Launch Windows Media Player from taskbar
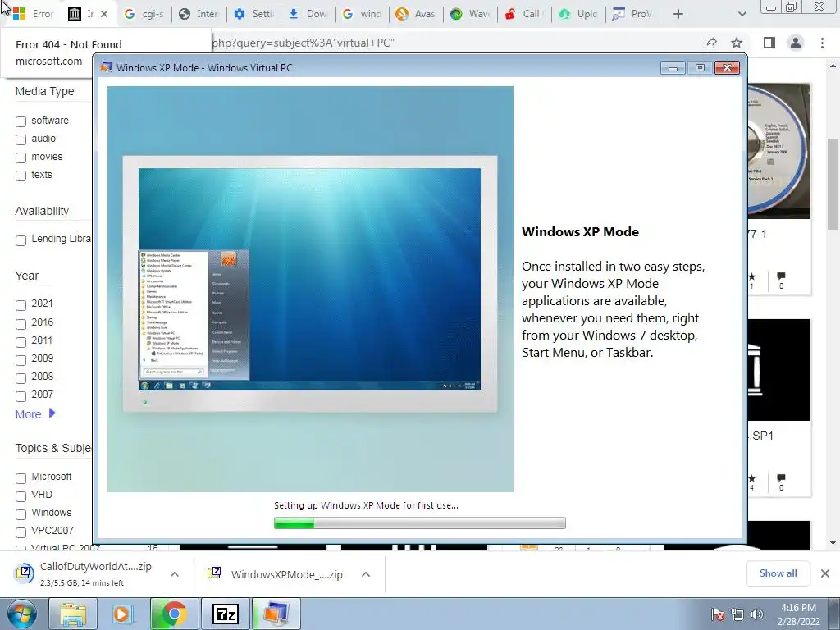 click(123, 614)
